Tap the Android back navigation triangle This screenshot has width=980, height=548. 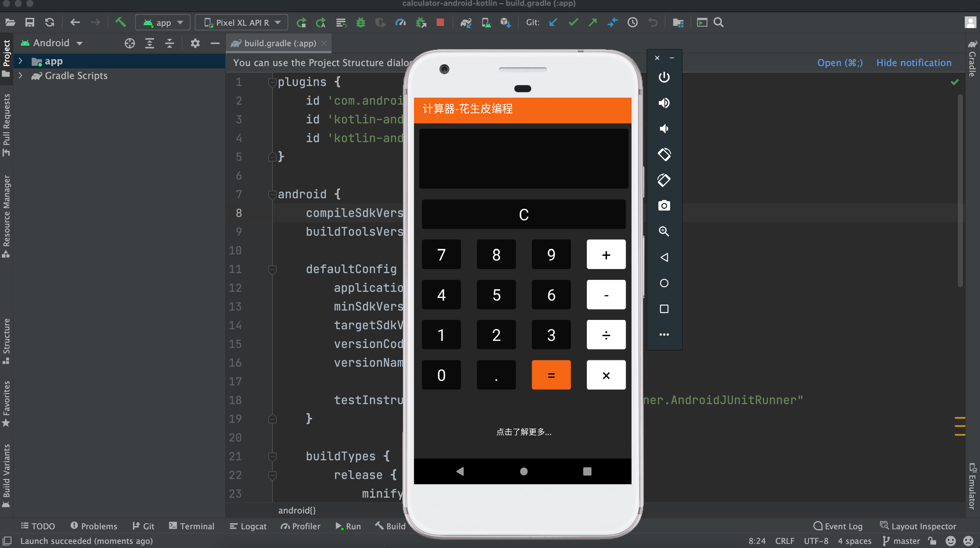click(460, 471)
